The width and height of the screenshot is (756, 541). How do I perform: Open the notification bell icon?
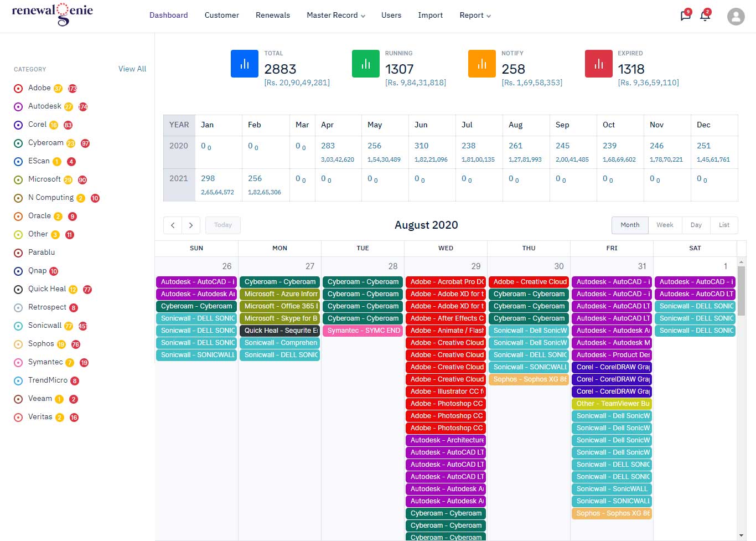coord(705,16)
